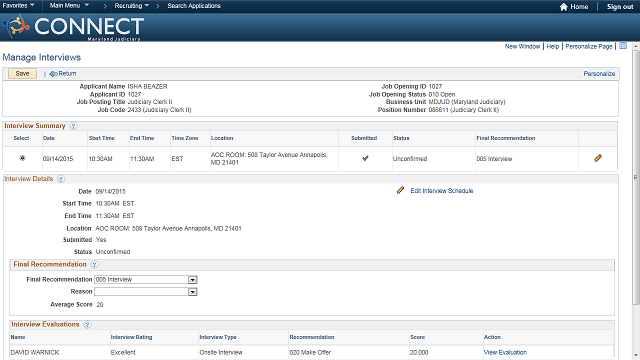This screenshot has height=360, width=640.
Task: Click pencil edit icon in interview summary row
Action: click(598, 158)
